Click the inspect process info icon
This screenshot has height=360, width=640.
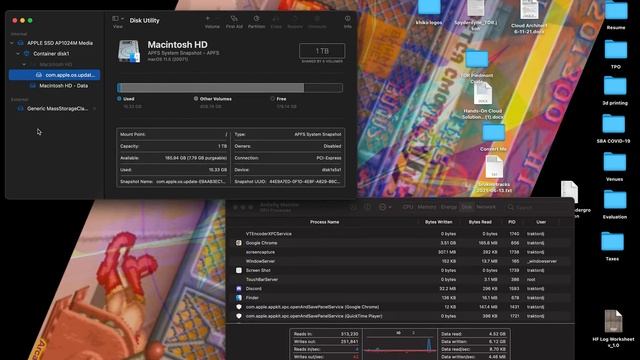367,207
